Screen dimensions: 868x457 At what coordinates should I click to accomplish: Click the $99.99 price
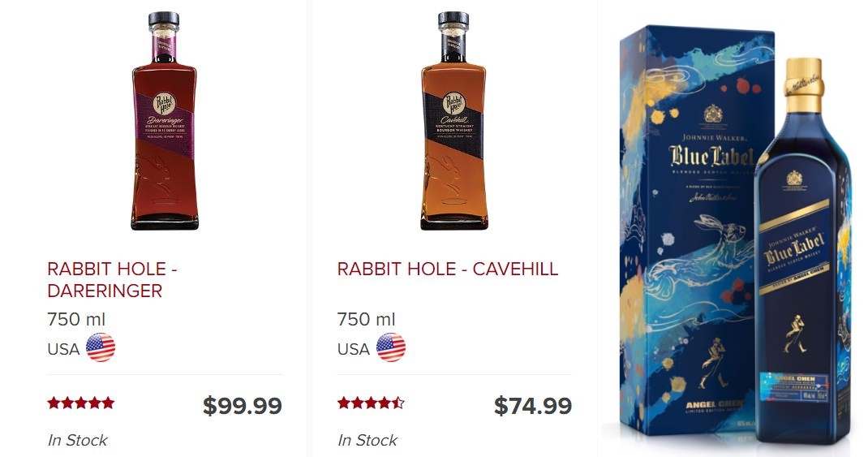click(243, 406)
